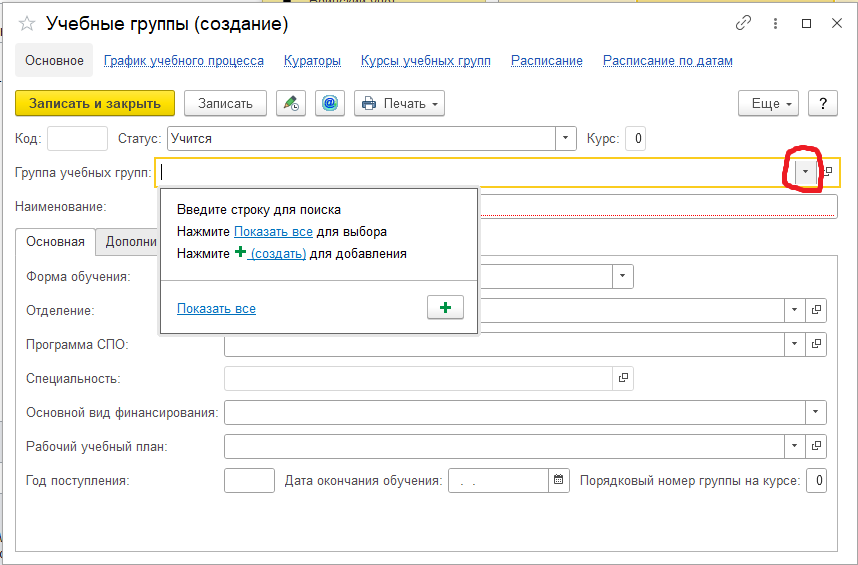Open Расписание по датам tab

pos(667,60)
